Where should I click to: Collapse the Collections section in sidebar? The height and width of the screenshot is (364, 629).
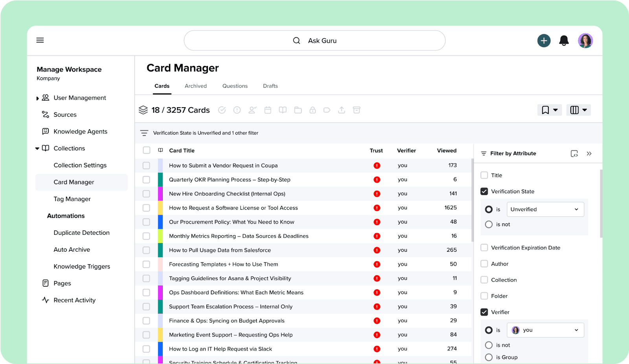[37, 148]
